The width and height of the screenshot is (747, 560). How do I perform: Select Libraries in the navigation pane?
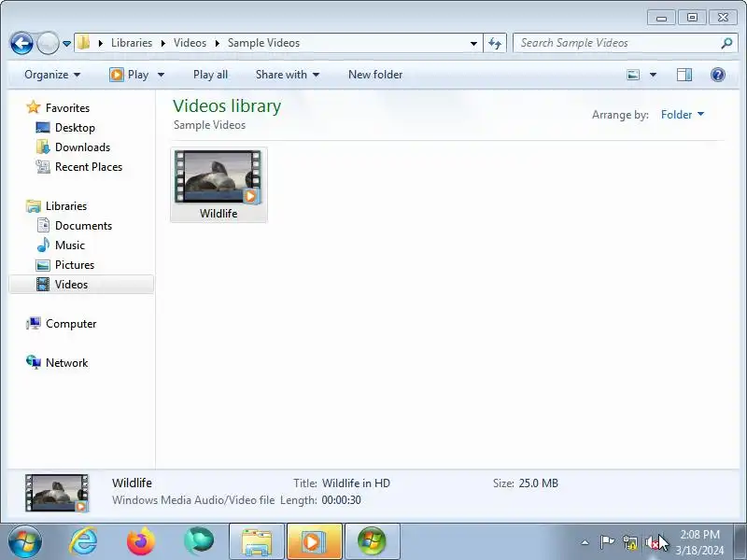(x=65, y=206)
